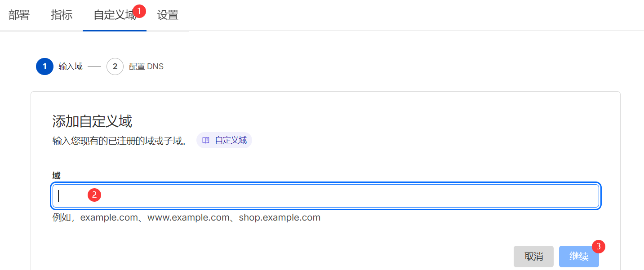Screen dimensions: 644x270
Task: Click the step 2 circle indicator
Action: [115, 67]
